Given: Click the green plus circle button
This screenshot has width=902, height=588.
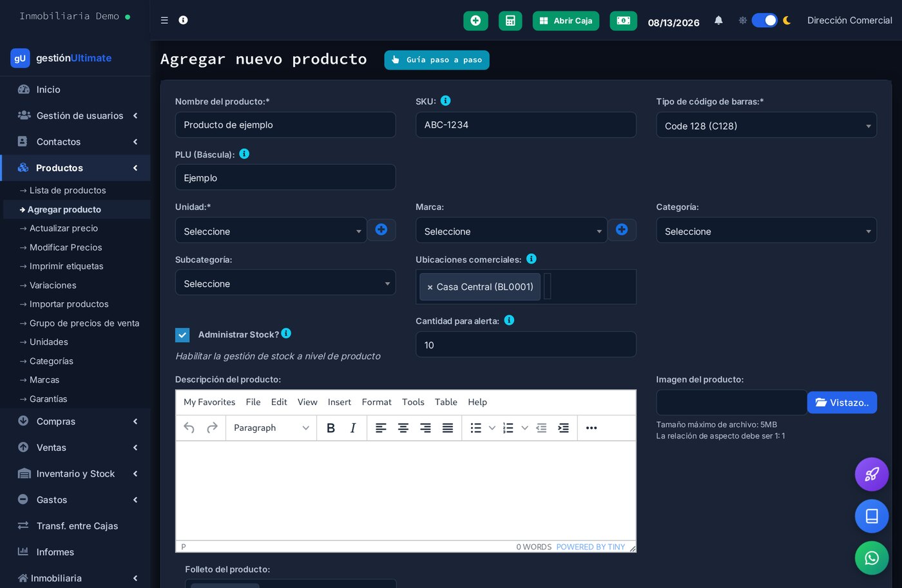Looking at the screenshot, I should [x=475, y=21].
